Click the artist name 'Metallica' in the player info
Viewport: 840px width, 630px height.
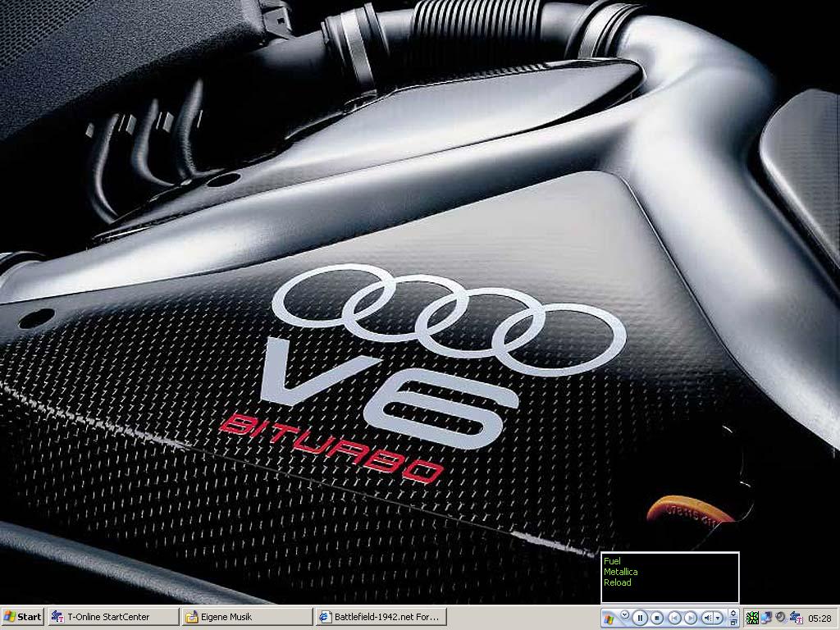620,572
